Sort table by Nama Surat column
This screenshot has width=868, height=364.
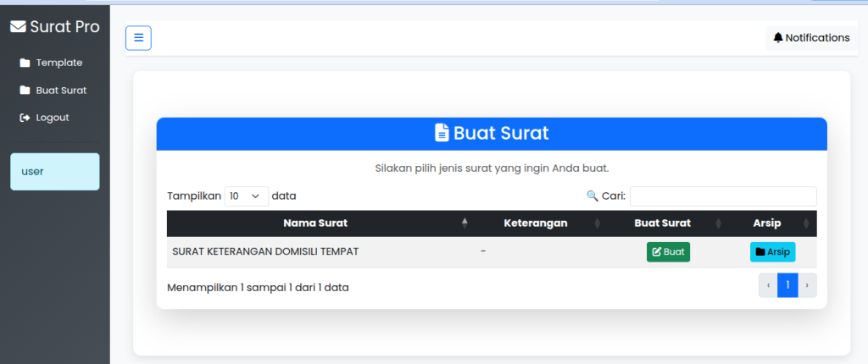(x=315, y=223)
